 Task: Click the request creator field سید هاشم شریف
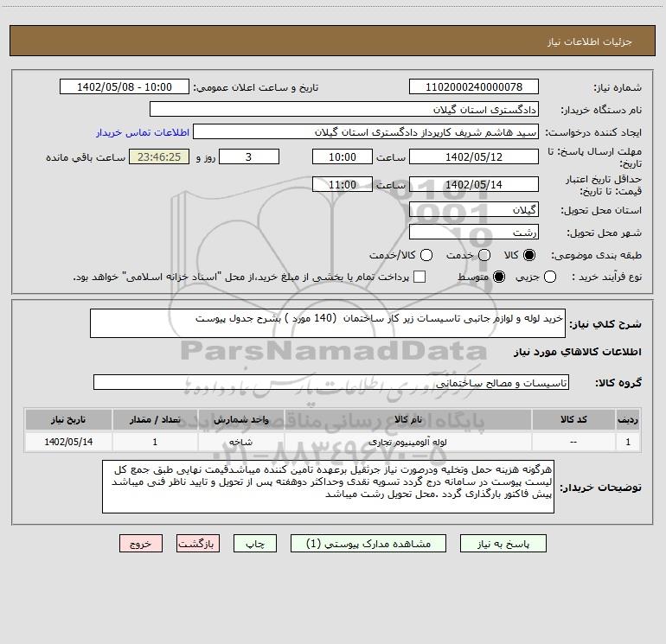366,132
